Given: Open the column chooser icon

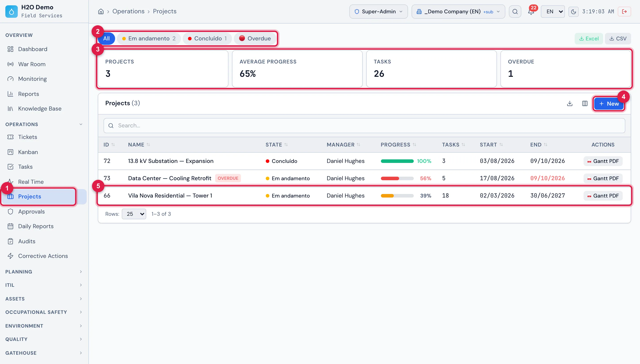Looking at the screenshot, I should point(585,103).
